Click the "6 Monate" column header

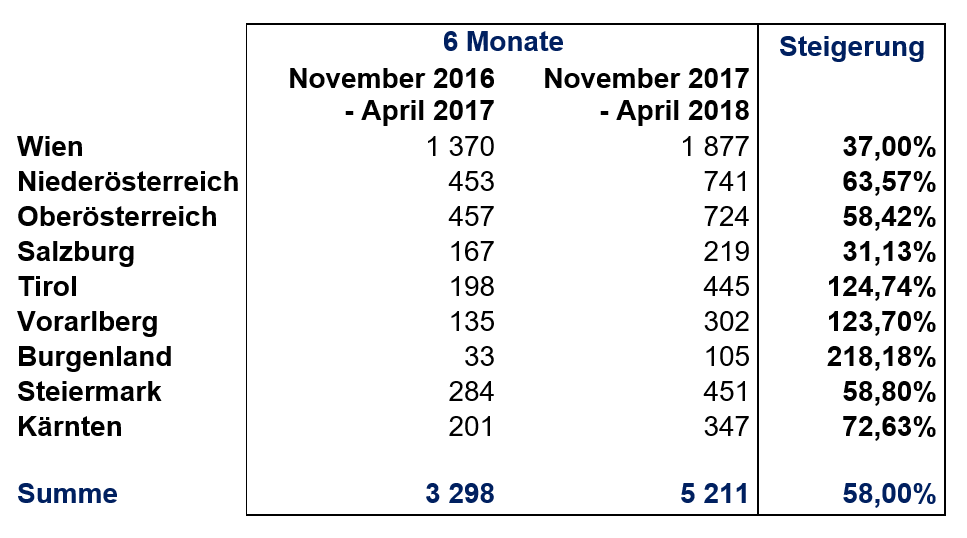click(x=503, y=42)
